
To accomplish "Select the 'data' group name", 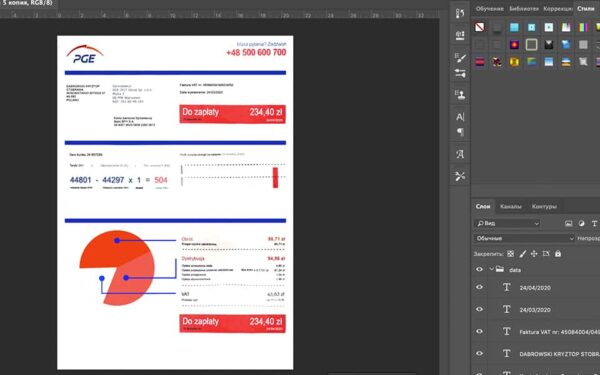I will [x=515, y=270].
